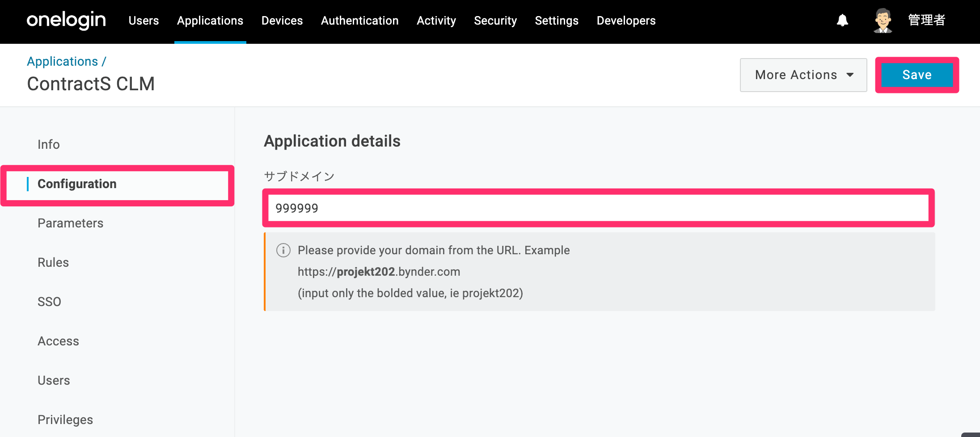980x437 pixels.
Task: Open the Authentication menu
Action: point(359,21)
